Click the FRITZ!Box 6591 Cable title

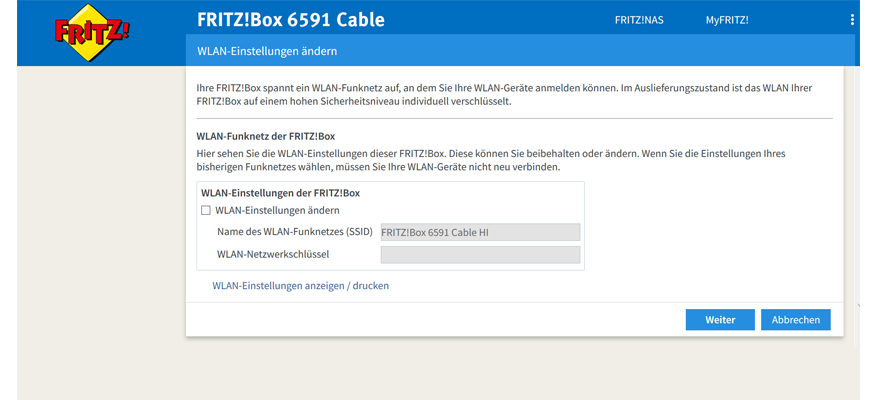[291, 20]
